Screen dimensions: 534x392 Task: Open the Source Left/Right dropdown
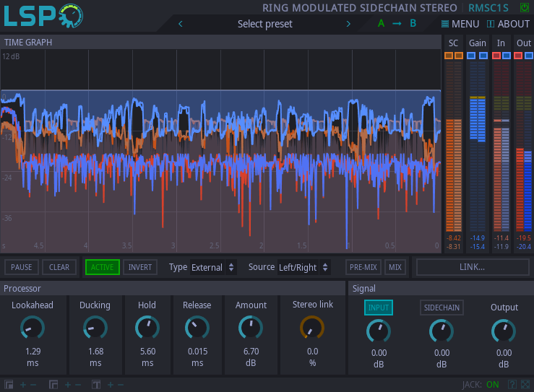[x=303, y=267]
